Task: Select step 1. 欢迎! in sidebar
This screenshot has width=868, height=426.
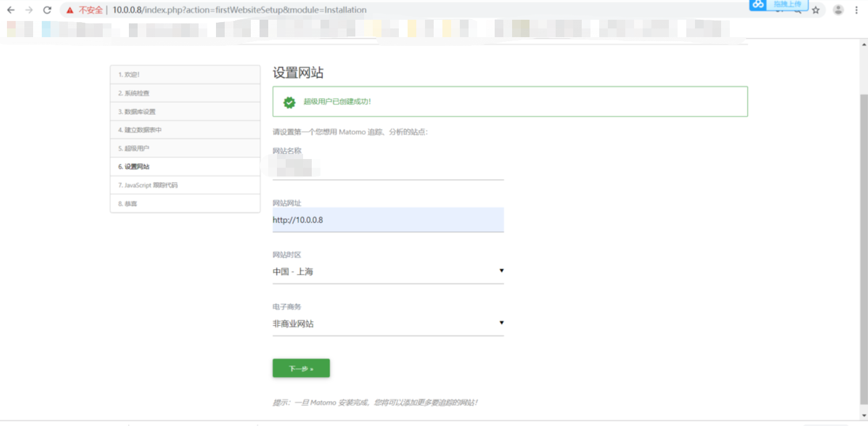Action: coord(185,74)
